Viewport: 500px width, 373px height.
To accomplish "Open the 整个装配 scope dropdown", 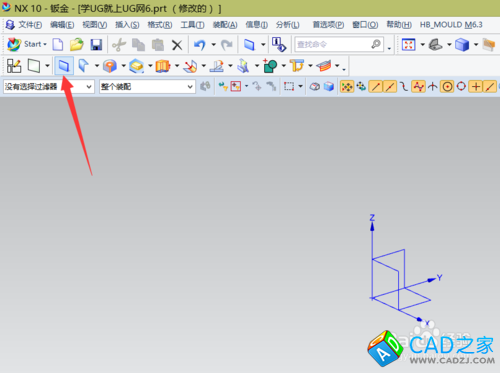I will (x=147, y=87).
